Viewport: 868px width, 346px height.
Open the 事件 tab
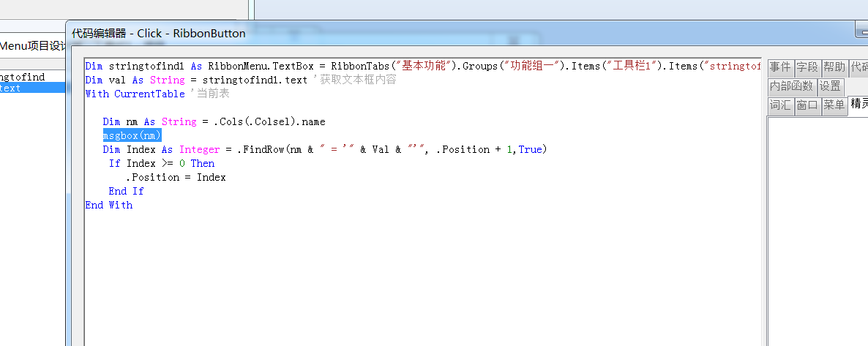(779, 67)
